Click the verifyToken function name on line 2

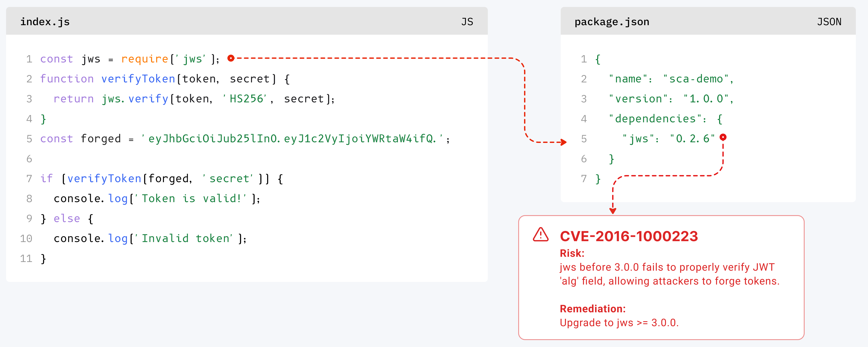pos(138,79)
